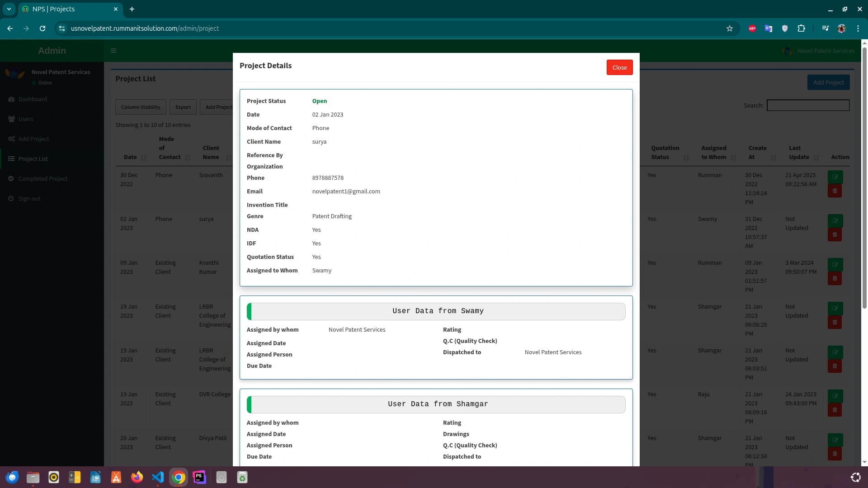
Task: Open PhpStorm from the dock
Action: click(199, 477)
